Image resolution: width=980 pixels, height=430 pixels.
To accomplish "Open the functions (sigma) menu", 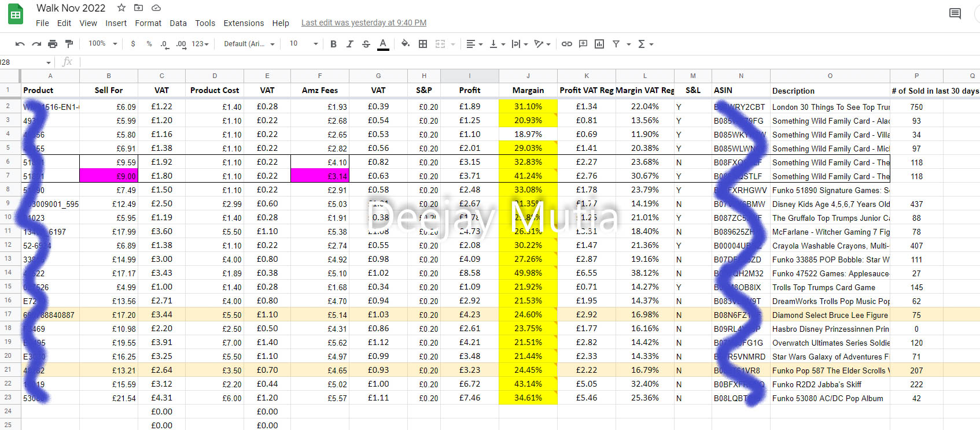I will click(645, 44).
